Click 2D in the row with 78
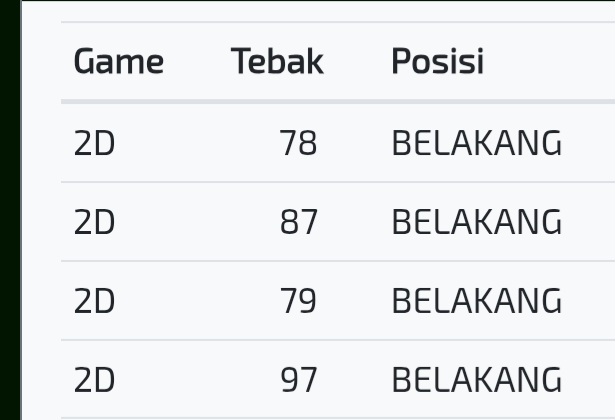This screenshot has height=420, width=615. 95,144
